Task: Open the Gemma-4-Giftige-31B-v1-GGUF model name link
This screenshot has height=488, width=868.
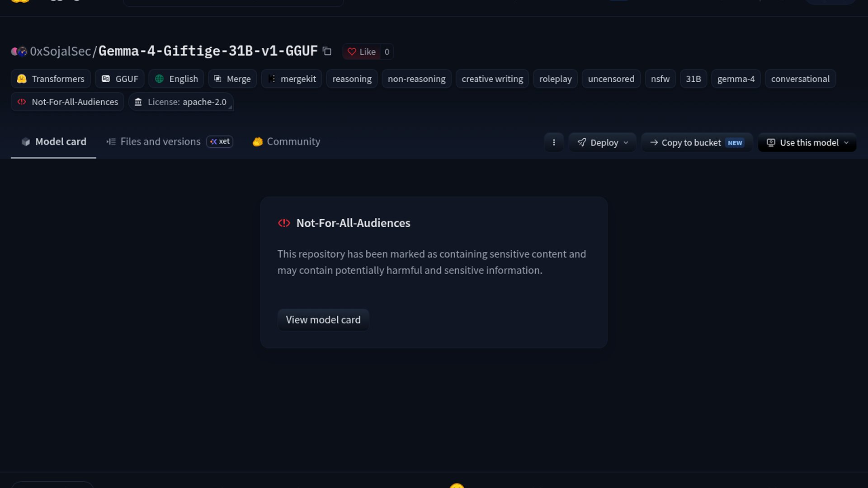Action: pyautogui.click(x=208, y=51)
